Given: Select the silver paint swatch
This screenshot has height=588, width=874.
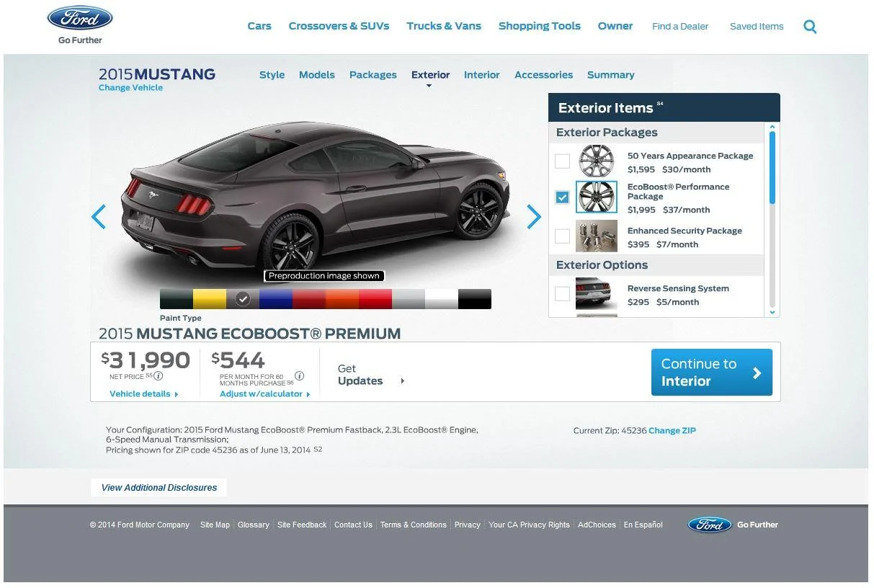Looking at the screenshot, I should coord(409,299).
